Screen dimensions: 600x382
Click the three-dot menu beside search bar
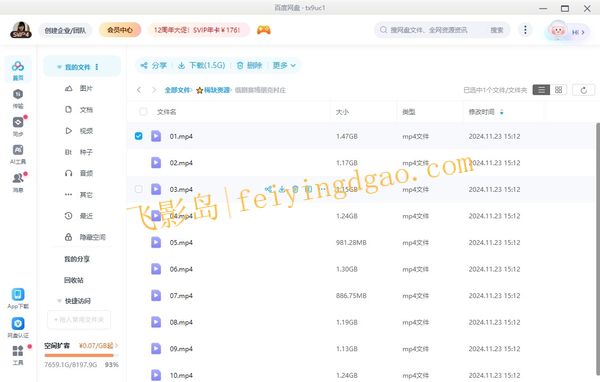pos(525,30)
